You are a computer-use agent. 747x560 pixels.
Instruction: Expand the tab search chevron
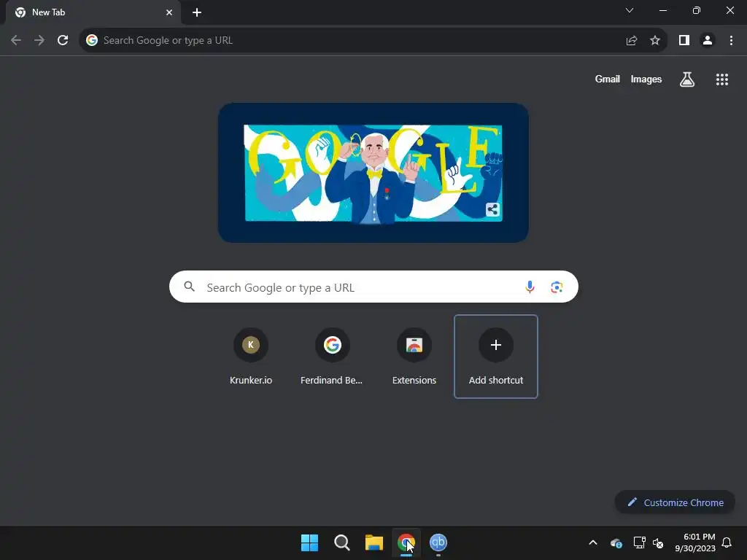click(x=630, y=10)
